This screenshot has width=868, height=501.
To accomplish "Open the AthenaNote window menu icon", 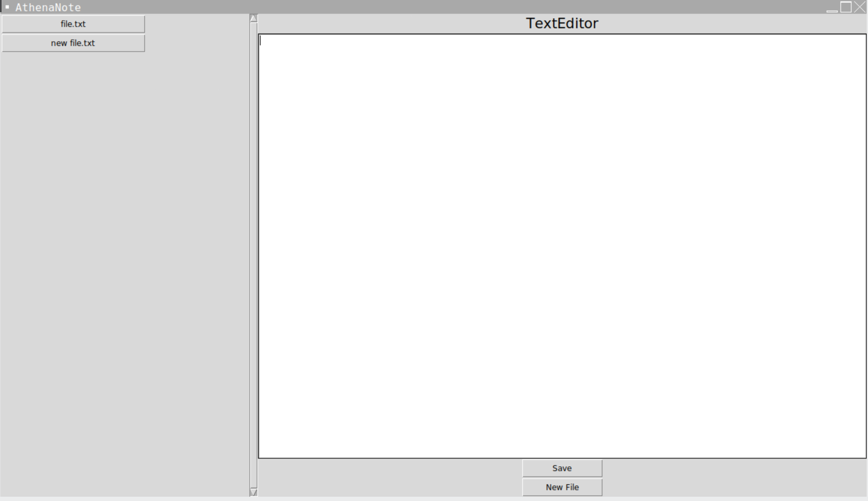I will click(7, 7).
